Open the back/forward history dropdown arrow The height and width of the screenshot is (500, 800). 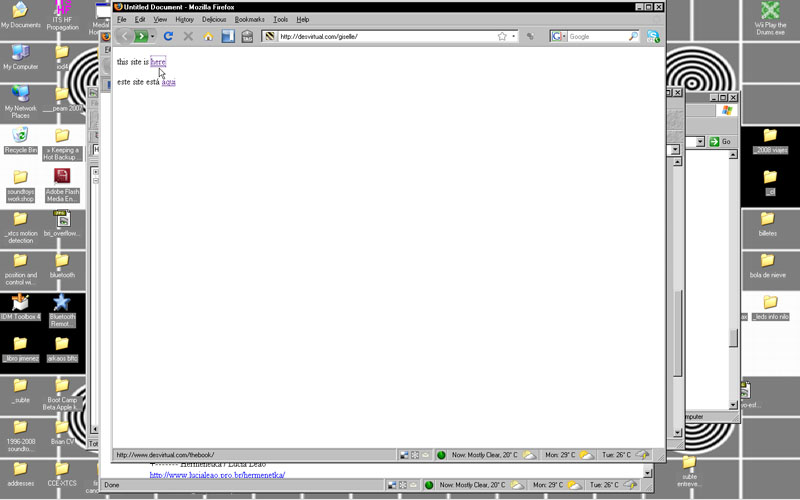coord(153,36)
